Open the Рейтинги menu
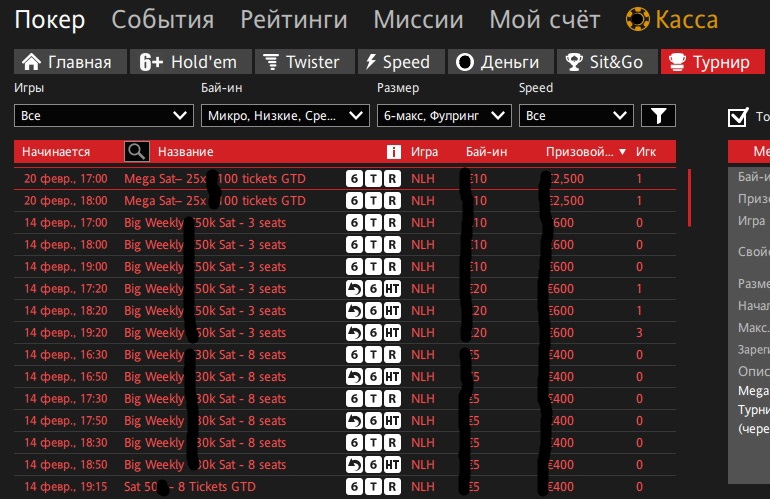The image size is (770, 499). (x=294, y=20)
